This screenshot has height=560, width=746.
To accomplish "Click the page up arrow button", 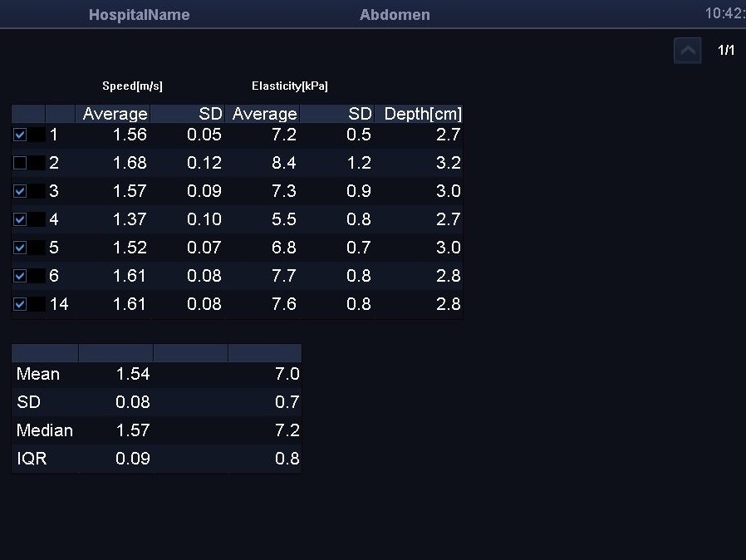I will [687, 51].
